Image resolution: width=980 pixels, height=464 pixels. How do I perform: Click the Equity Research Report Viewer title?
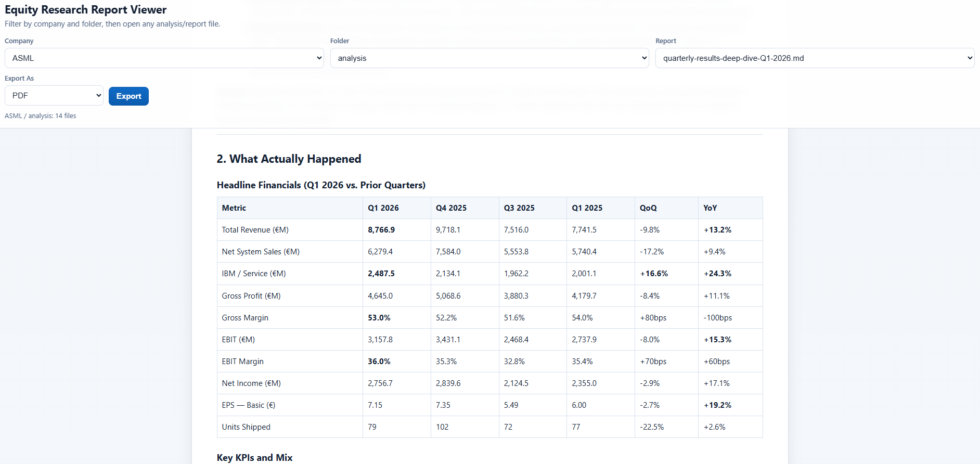pyautogui.click(x=86, y=10)
